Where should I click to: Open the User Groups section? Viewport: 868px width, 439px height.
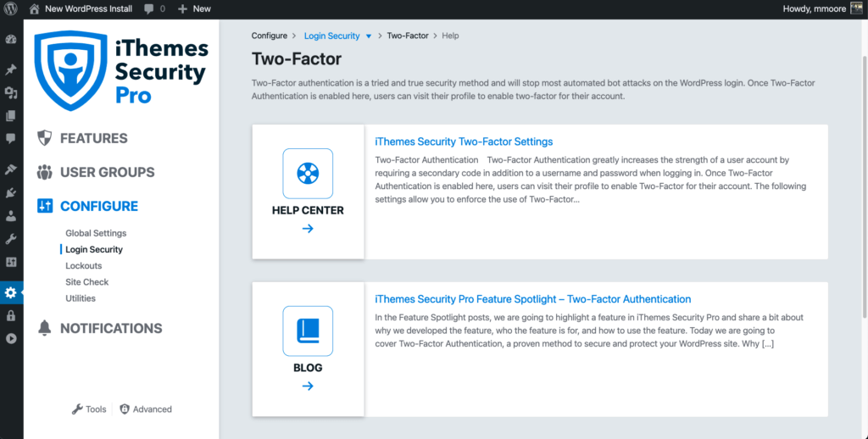pyautogui.click(x=107, y=172)
